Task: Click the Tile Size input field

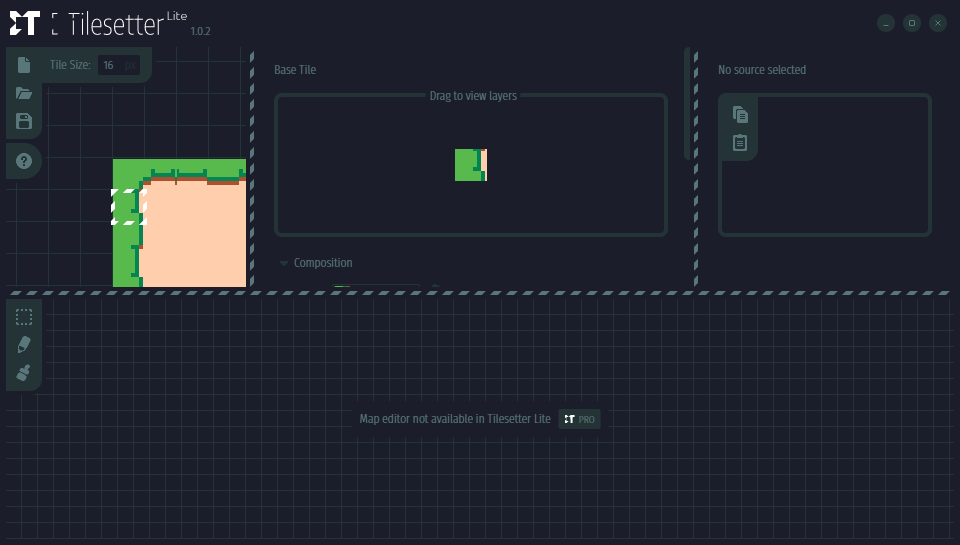Action: pos(118,65)
